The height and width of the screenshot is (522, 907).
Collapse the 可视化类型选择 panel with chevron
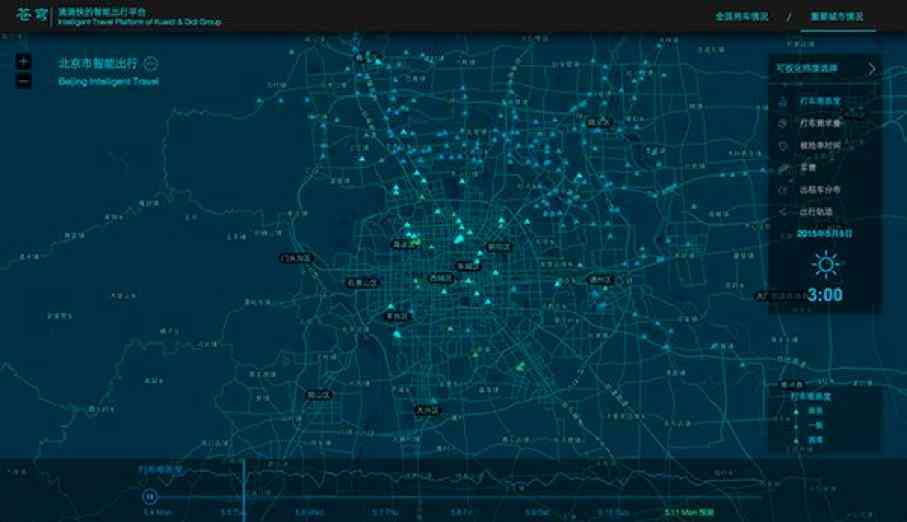[871, 69]
